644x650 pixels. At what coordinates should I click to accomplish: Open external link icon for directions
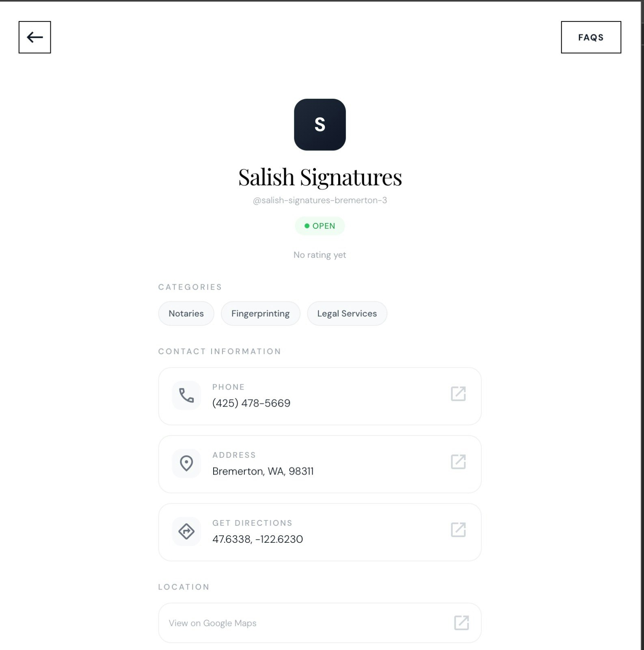point(458,530)
